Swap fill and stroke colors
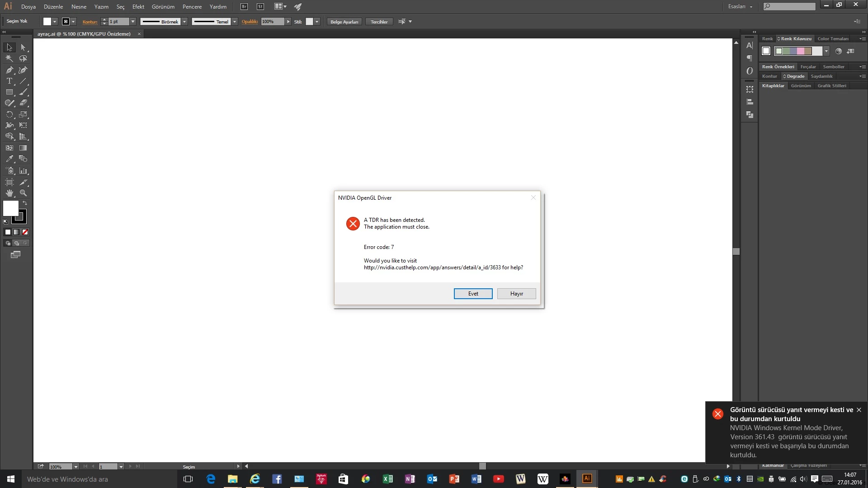The width and height of the screenshot is (868, 488). 25,203
